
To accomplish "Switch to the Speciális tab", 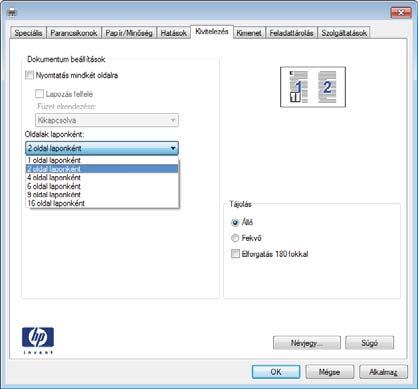I will [28, 33].
